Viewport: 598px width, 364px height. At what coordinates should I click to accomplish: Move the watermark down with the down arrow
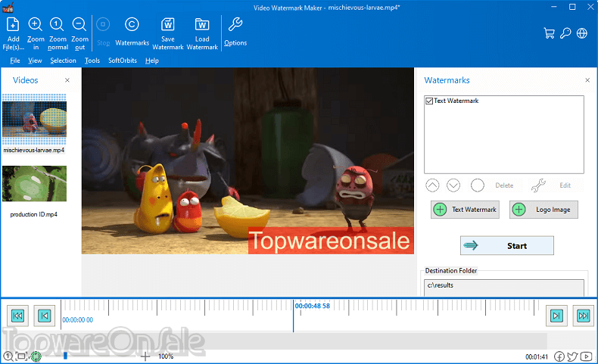click(453, 185)
